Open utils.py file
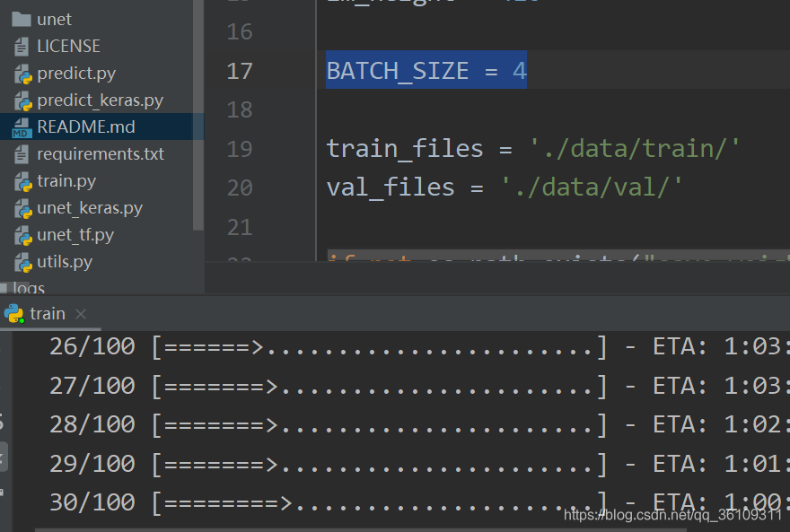 point(65,262)
